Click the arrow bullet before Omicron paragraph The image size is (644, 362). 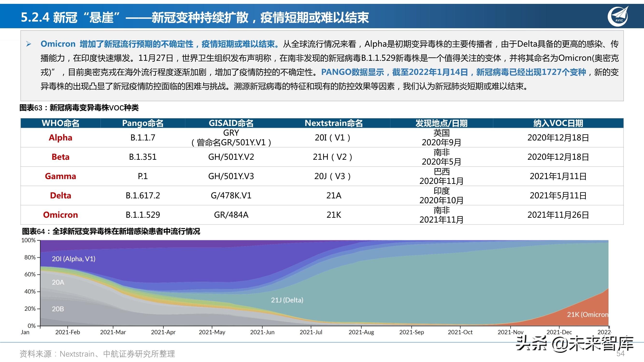point(29,44)
